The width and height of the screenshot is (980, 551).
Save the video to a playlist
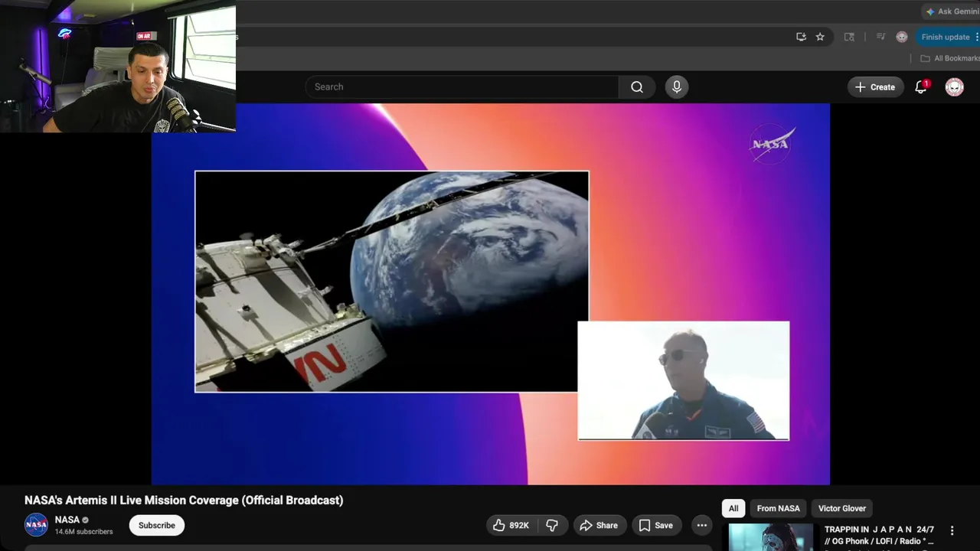pos(656,525)
